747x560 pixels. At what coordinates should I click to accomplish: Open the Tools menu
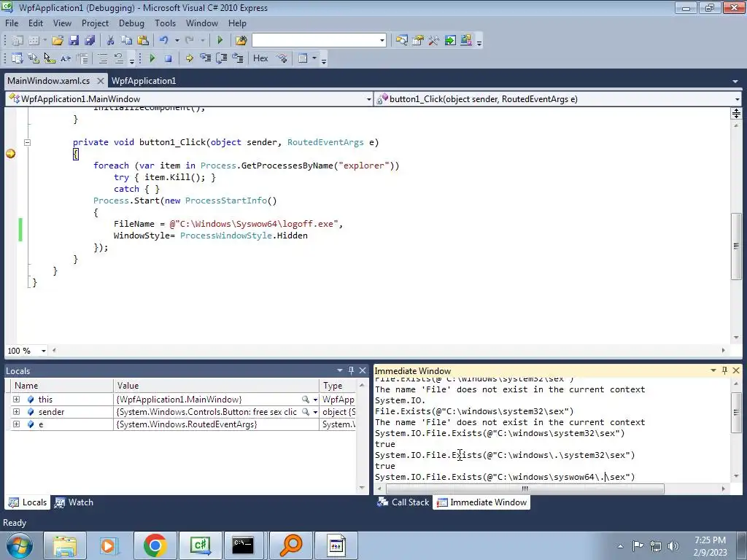click(165, 23)
